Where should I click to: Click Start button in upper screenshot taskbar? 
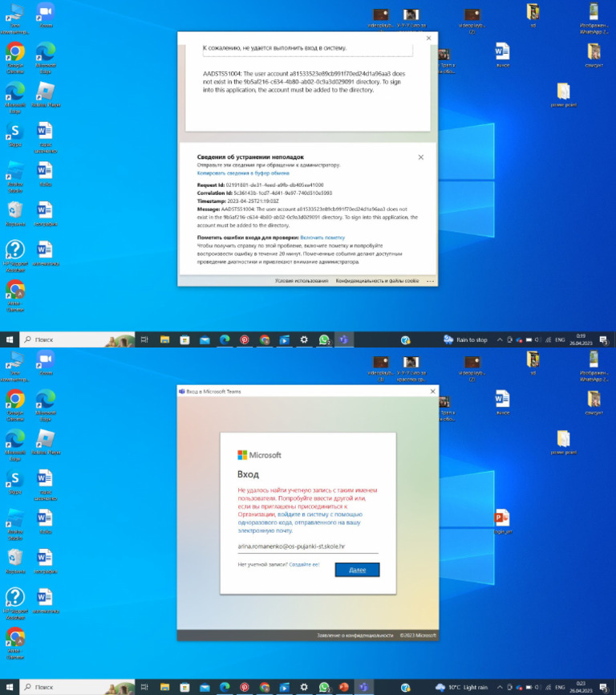tap(10, 340)
